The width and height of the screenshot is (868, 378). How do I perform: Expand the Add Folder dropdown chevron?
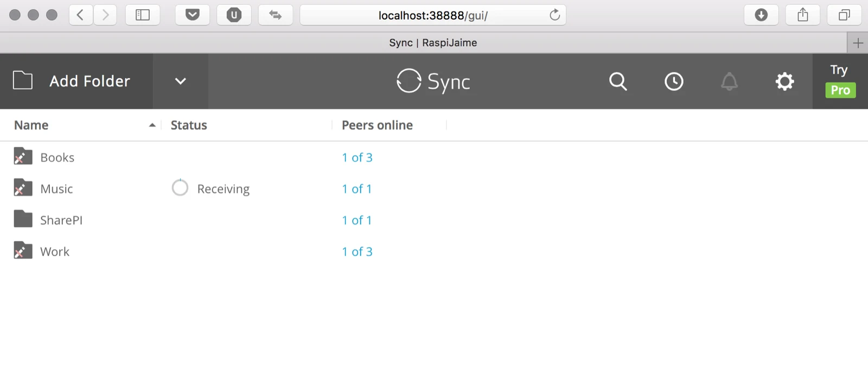coord(180,81)
